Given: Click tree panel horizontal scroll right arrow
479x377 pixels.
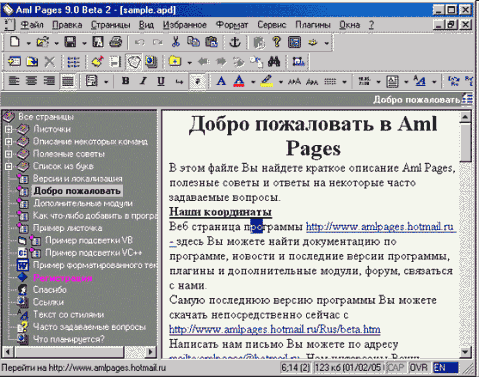Looking at the screenshot, I should (151, 352).
